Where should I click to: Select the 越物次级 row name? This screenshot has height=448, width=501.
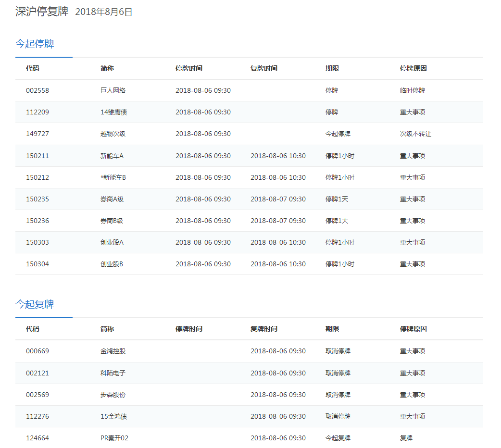tap(113, 134)
